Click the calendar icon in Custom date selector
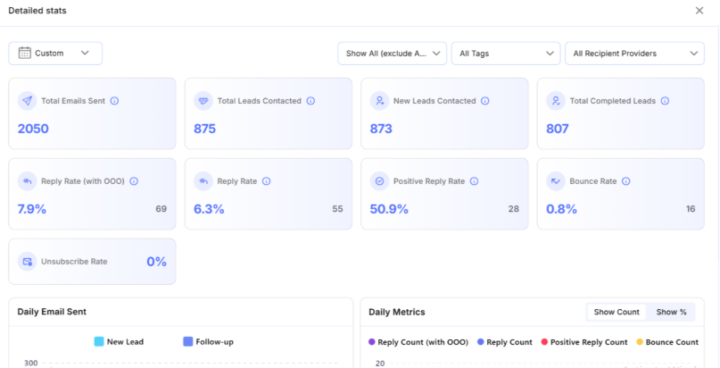Viewport: 720px width, 368px height. coord(24,53)
